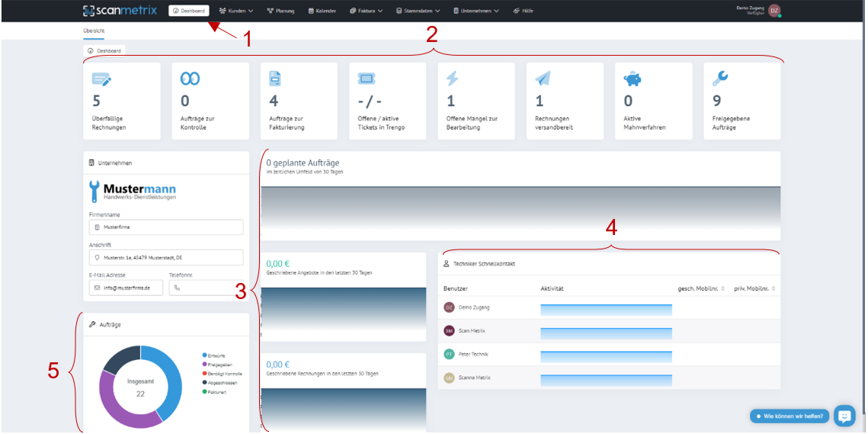868x434 pixels.
Task: Click the Geschriebene Rechnungen 0,00 € value
Action: click(x=277, y=365)
